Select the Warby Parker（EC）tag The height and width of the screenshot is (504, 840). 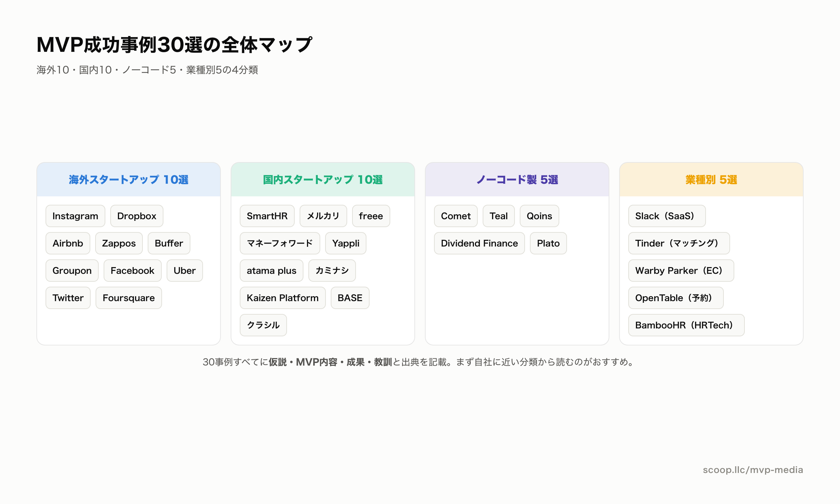[x=681, y=271]
